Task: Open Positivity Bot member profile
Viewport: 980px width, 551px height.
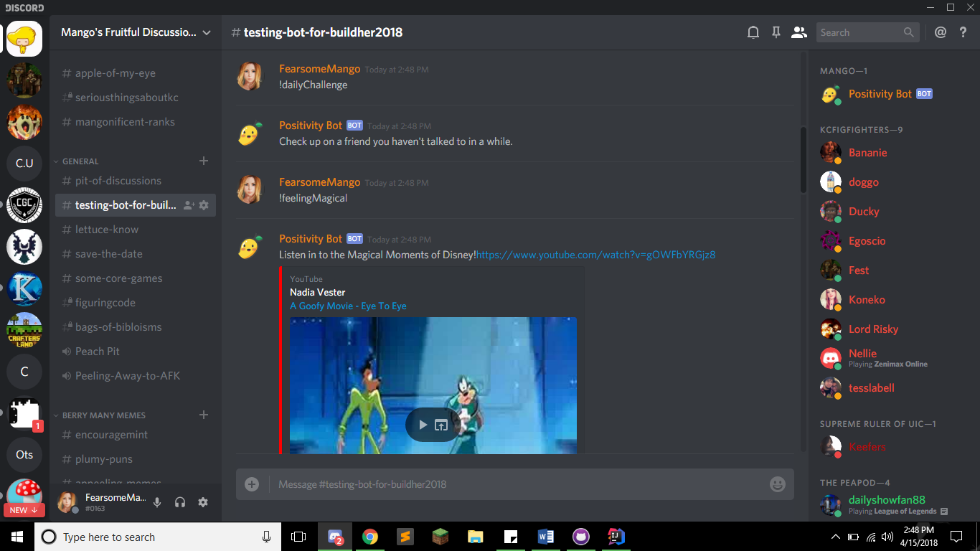Action: [880, 94]
